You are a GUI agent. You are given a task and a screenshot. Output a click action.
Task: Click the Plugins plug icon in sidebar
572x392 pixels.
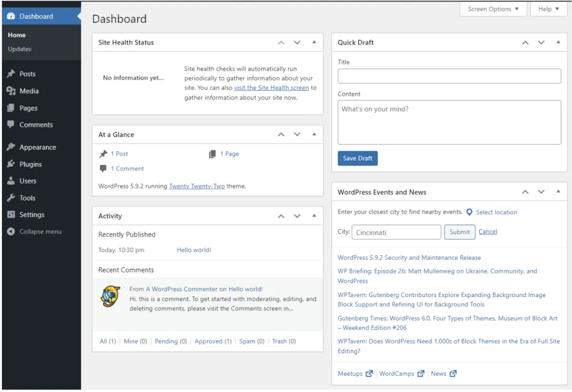pyautogui.click(x=11, y=164)
